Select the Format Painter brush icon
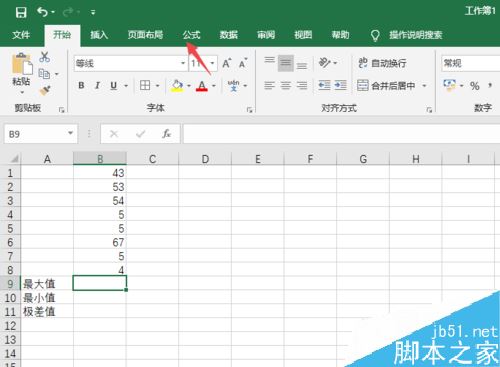The width and height of the screenshot is (500, 367). pos(45,90)
